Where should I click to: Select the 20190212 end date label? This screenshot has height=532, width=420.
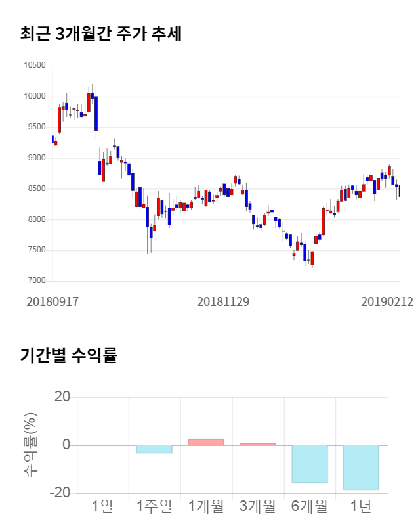point(387,302)
